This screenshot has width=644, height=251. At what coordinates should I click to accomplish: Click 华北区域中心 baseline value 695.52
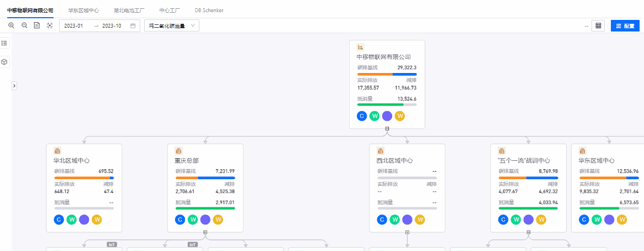pyautogui.click(x=106, y=171)
